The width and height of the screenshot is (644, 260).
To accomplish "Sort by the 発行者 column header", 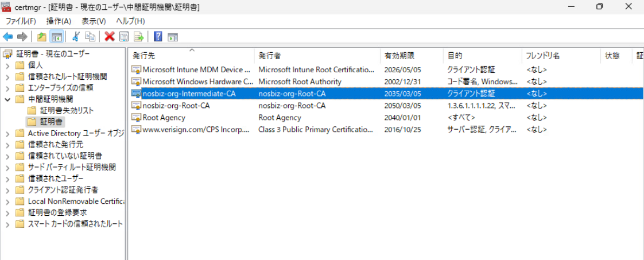I will (270, 56).
